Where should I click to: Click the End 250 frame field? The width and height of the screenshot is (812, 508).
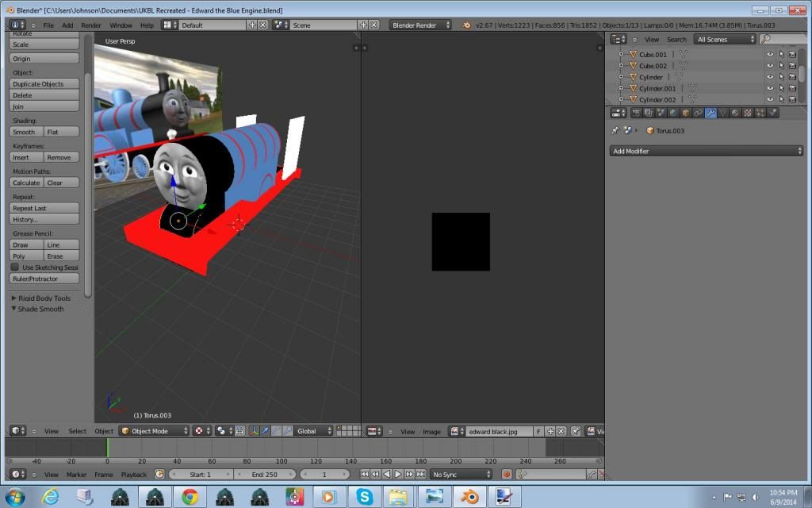click(265, 475)
